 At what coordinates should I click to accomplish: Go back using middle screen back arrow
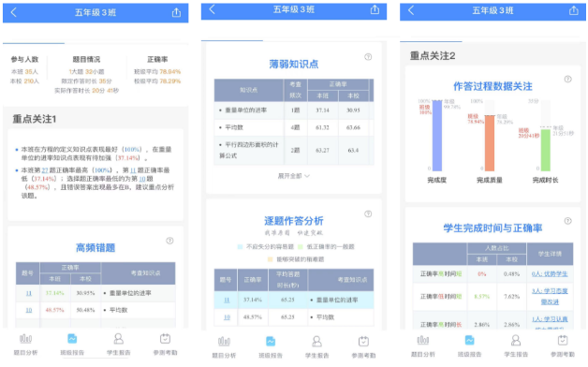coord(213,9)
